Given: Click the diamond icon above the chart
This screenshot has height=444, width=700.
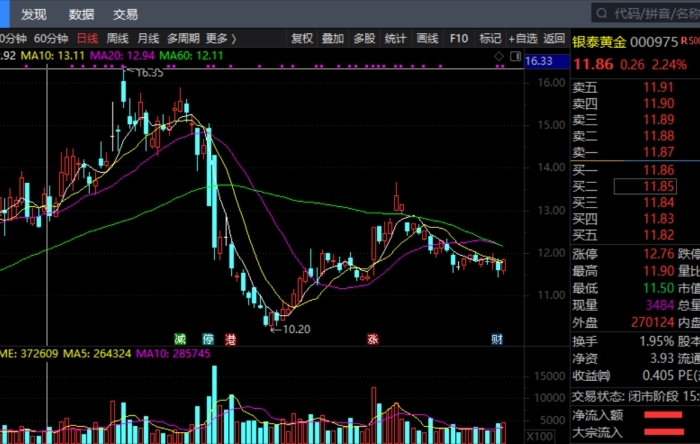Looking at the screenshot, I should [499, 56].
